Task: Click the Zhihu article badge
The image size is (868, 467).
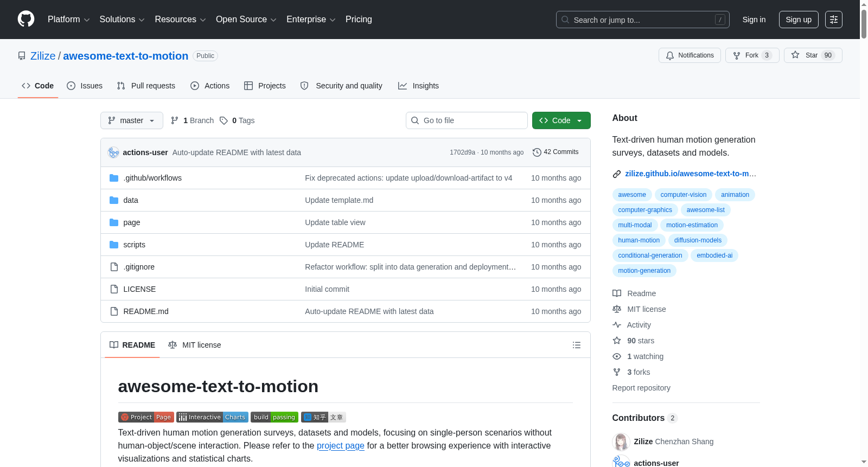Action: tap(323, 417)
